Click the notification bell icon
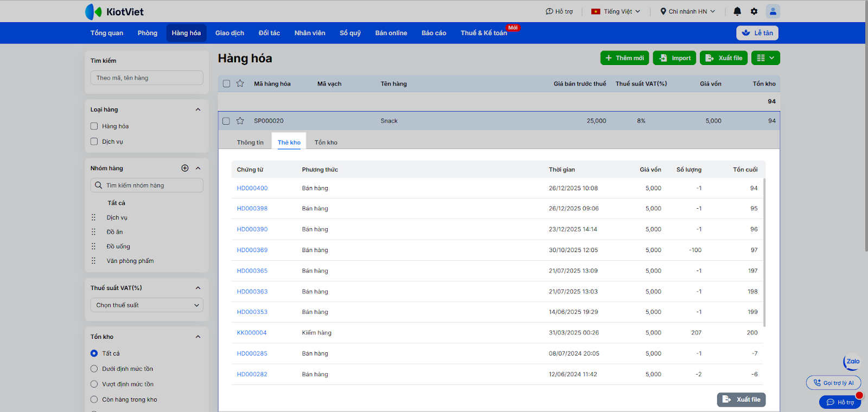 point(737,11)
